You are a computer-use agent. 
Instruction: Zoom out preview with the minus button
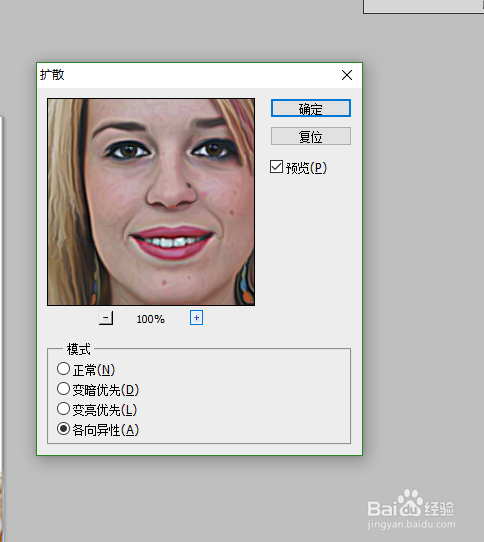click(x=106, y=318)
